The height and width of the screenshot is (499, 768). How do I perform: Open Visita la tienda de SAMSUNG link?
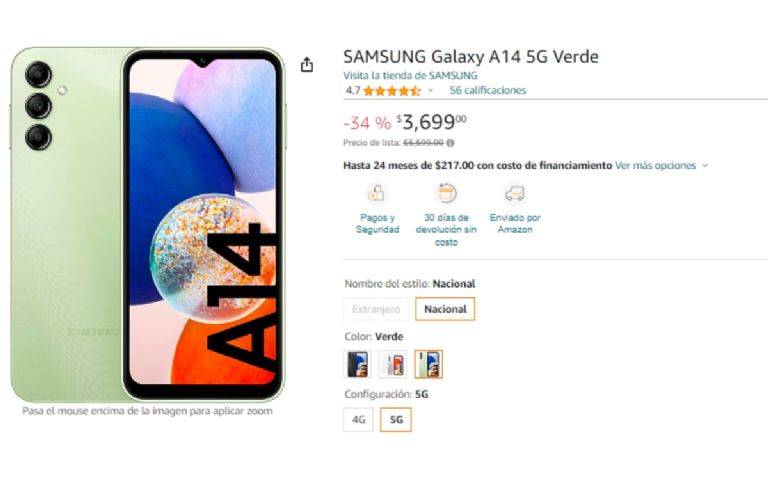[x=410, y=76]
